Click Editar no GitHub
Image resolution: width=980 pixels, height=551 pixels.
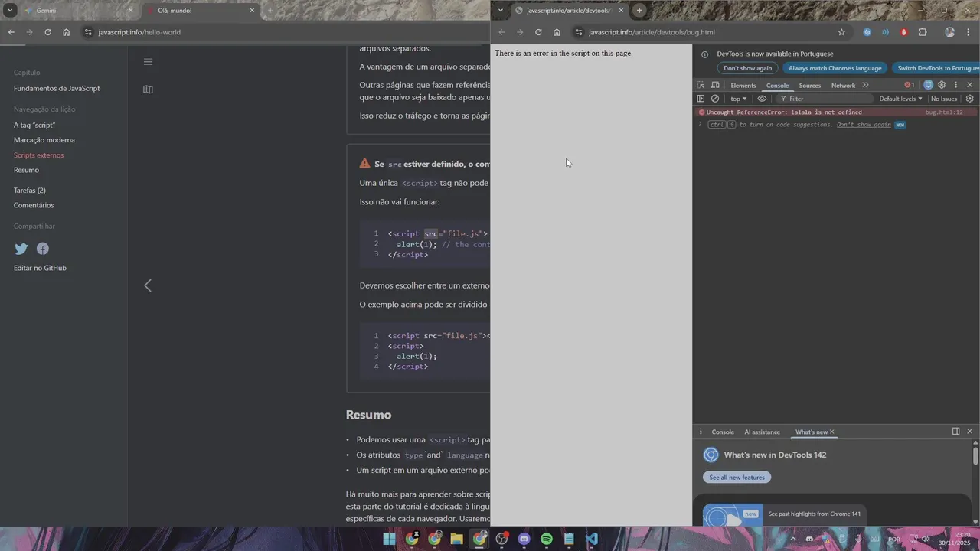(x=40, y=268)
